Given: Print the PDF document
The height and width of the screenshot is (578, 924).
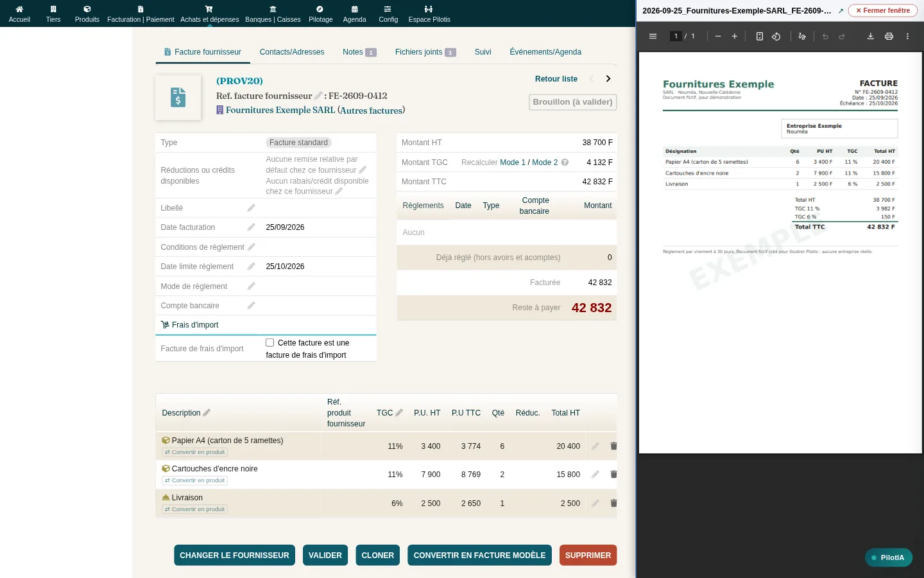Looking at the screenshot, I should (x=889, y=37).
